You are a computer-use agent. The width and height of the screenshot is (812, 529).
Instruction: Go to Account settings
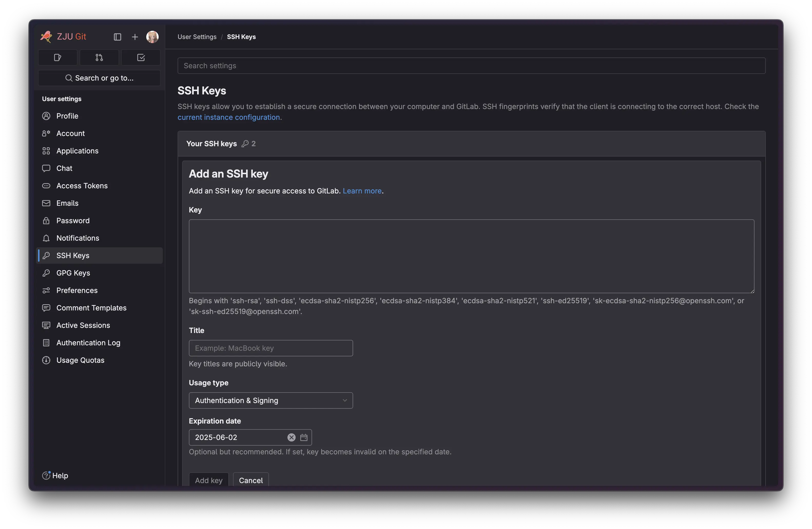point(99,133)
